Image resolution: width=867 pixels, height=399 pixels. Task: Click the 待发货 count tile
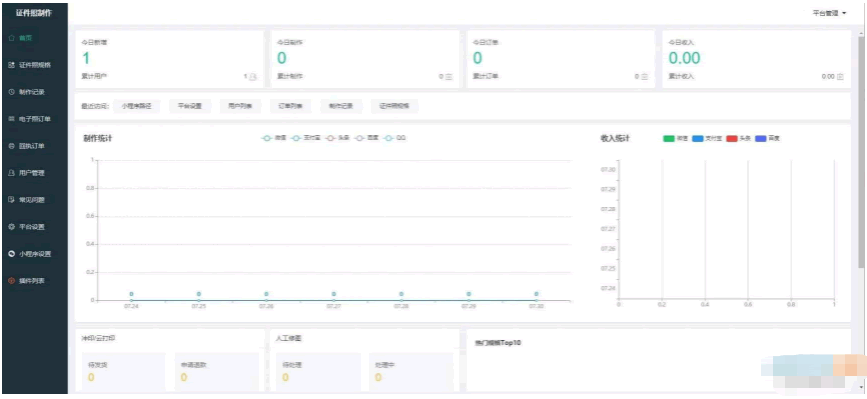[x=123, y=371]
